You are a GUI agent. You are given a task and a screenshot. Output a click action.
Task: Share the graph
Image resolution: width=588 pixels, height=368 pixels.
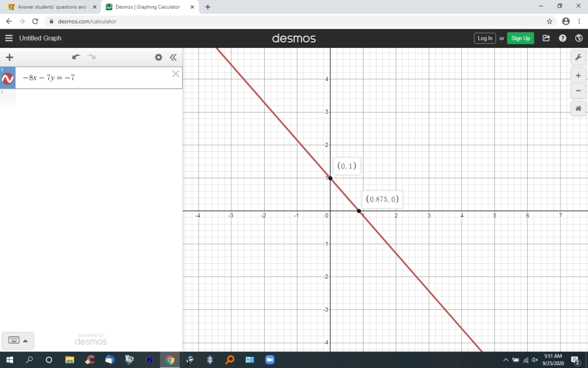(x=546, y=38)
